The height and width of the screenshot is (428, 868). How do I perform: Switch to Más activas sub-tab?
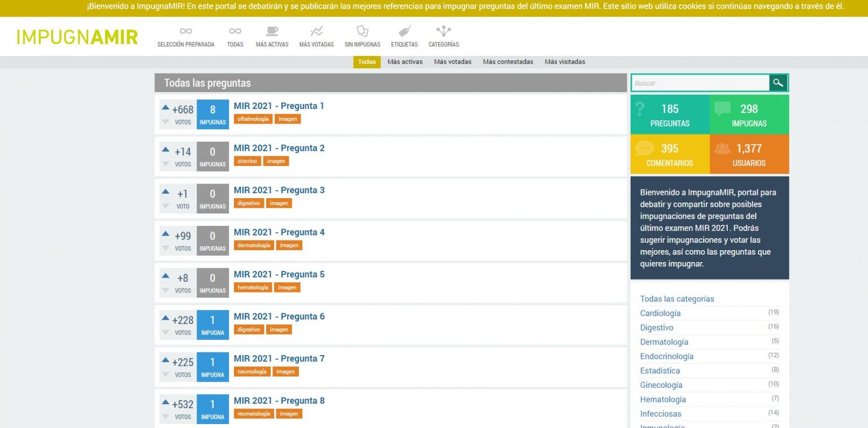coord(405,62)
